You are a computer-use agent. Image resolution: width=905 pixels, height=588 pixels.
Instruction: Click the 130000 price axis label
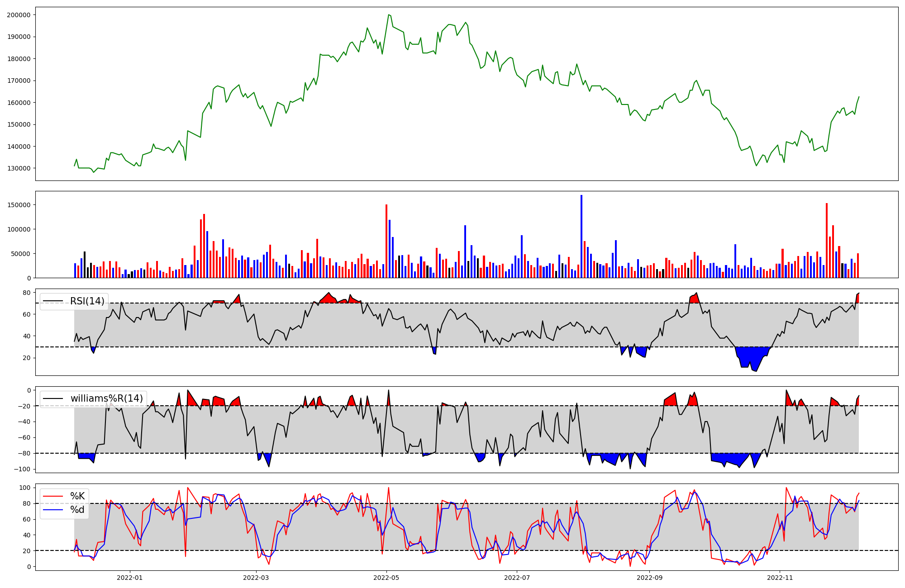coord(19,168)
